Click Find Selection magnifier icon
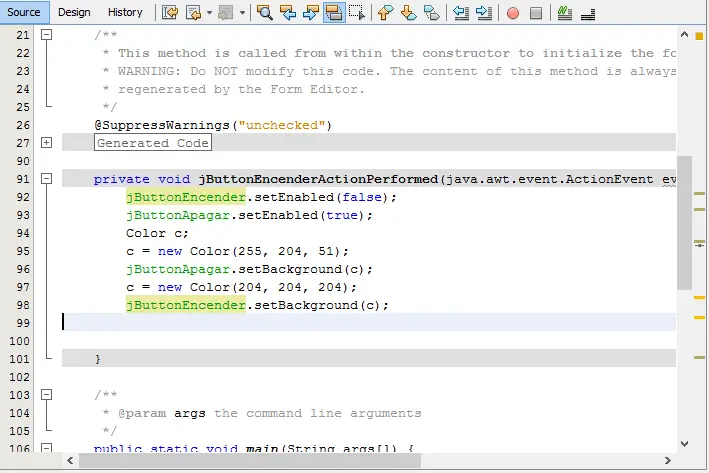The height and width of the screenshot is (473, 709). click(x=265, y=13)
